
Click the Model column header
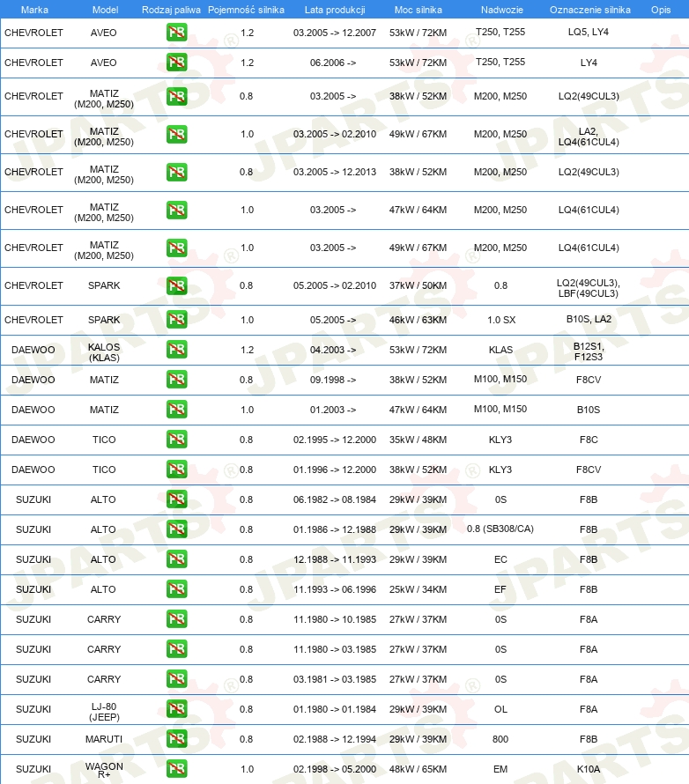(105, 10)
